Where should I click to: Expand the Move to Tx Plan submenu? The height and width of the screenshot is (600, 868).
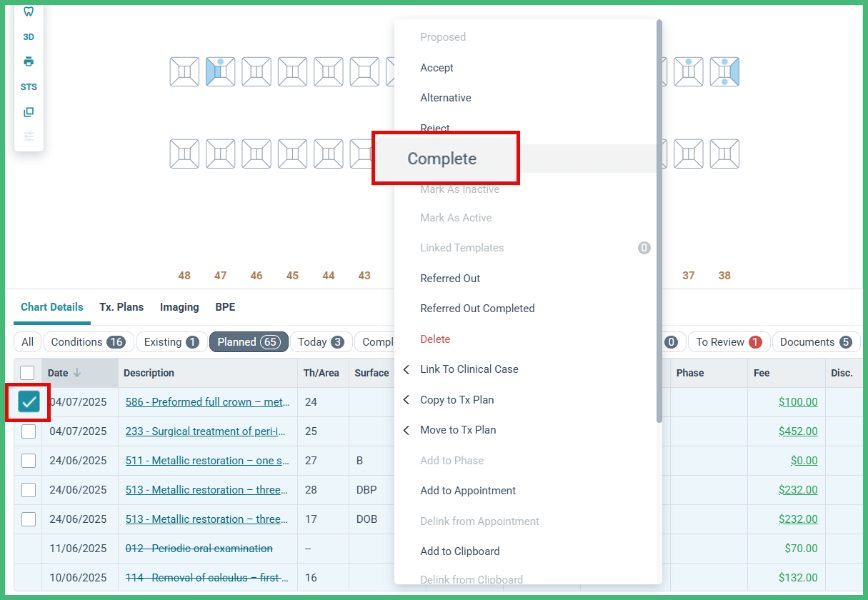[x=457, y=429]
